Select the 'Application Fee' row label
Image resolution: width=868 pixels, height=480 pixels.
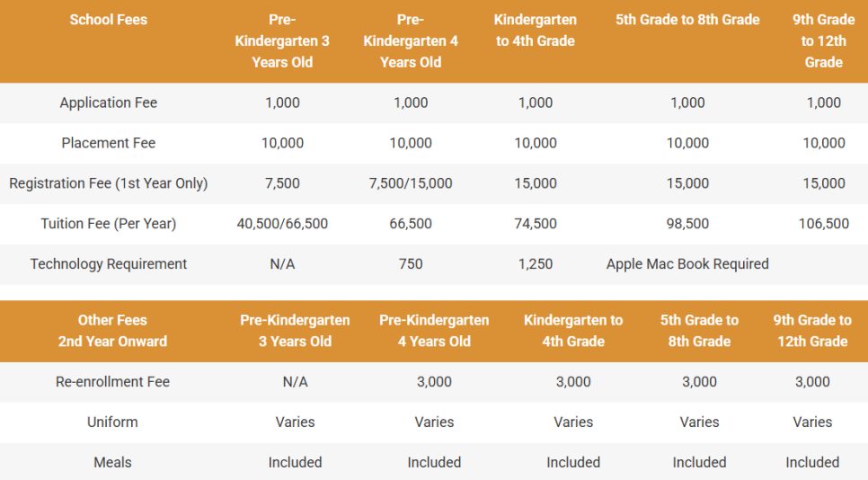(108, 102)
